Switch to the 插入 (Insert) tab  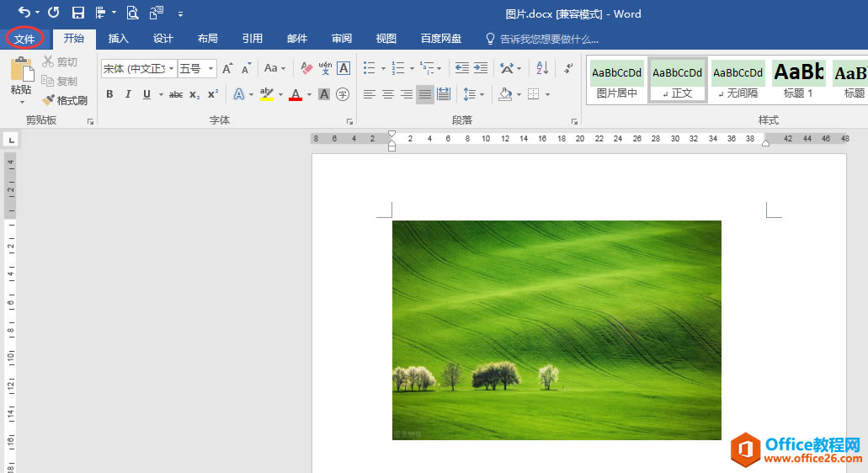(x=119, y=39)
